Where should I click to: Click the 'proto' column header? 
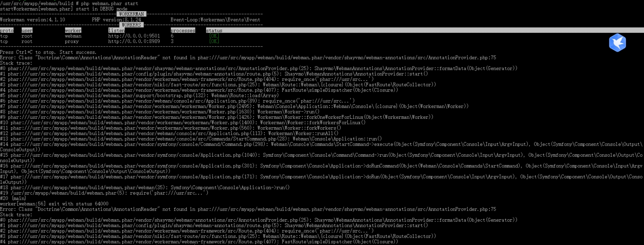click(x=7, y=31)
